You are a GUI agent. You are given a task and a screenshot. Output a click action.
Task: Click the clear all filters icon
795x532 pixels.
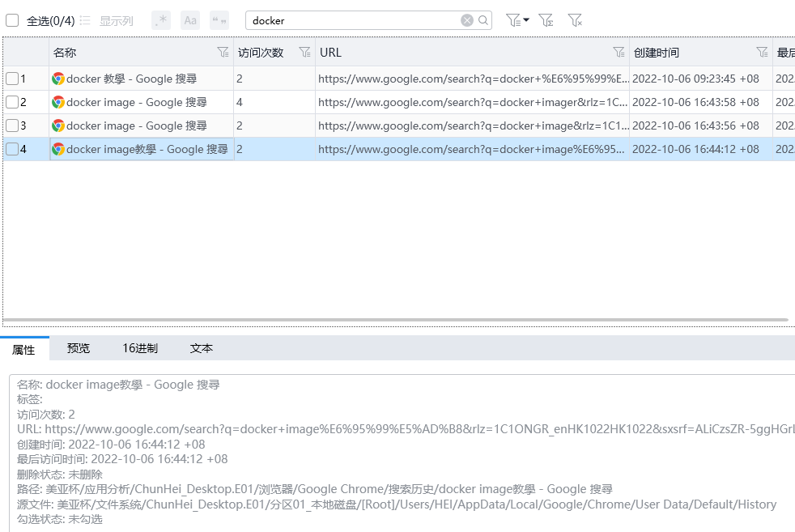(x=575, y=20)
